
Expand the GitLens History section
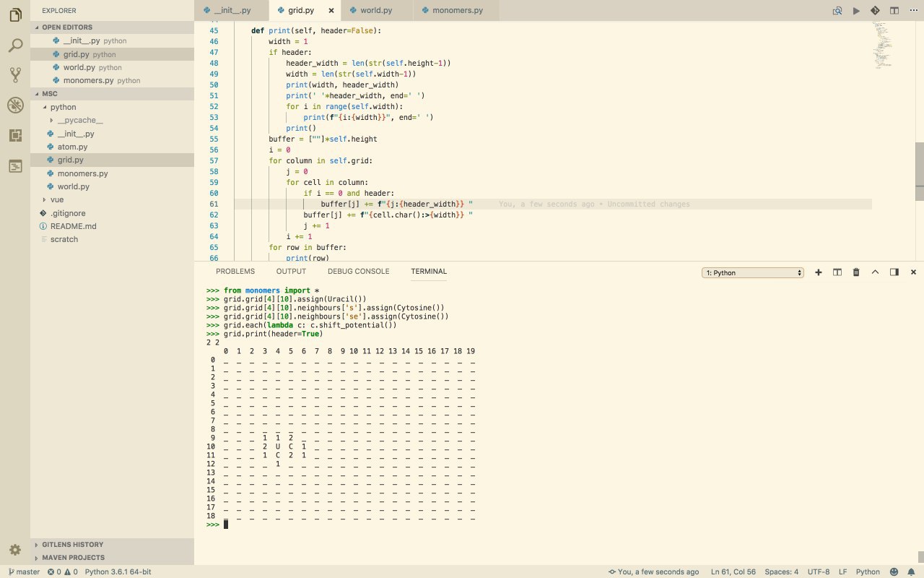tap(72, 545)
